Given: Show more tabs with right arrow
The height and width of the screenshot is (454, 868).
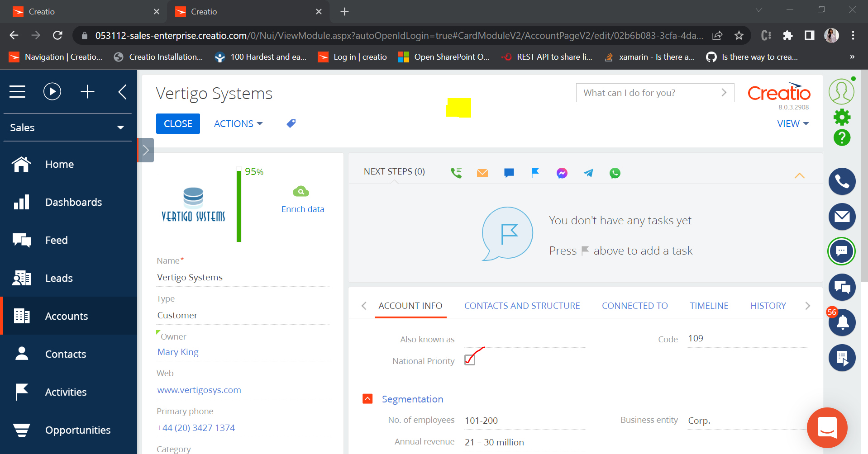Looking at the screenshot, I should 808,306.
